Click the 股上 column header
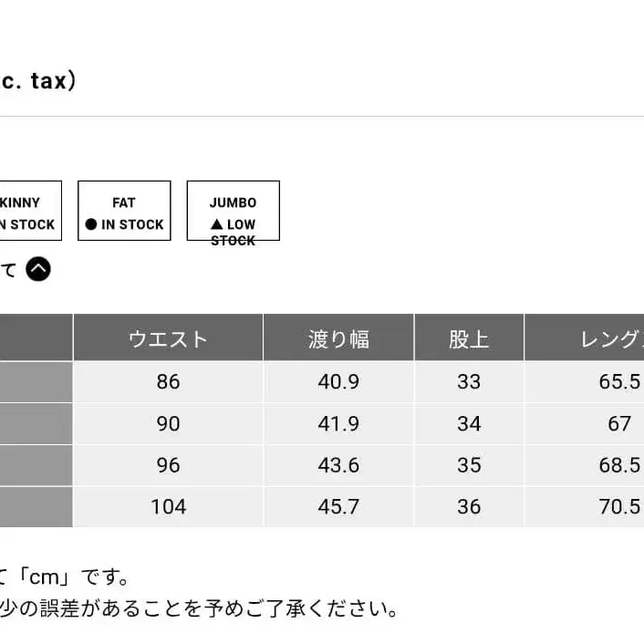This screenshot has width=644, height=644. tap(469, 339)
